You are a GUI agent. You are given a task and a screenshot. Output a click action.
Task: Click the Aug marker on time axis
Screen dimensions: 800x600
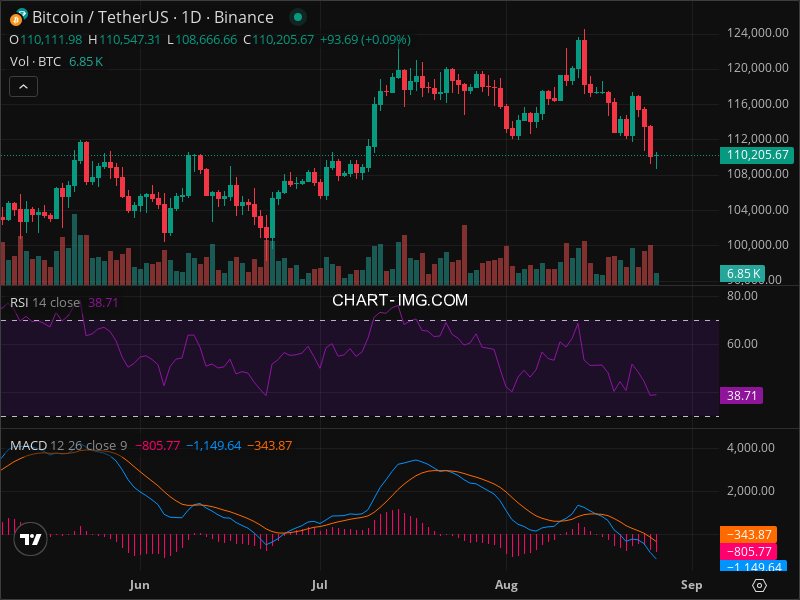click(x=507, y=584)
